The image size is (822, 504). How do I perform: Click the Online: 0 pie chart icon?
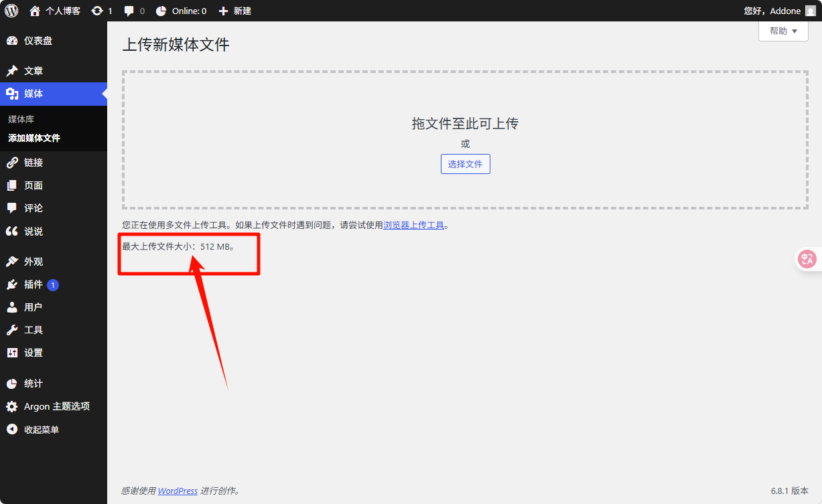click(161, 11)
